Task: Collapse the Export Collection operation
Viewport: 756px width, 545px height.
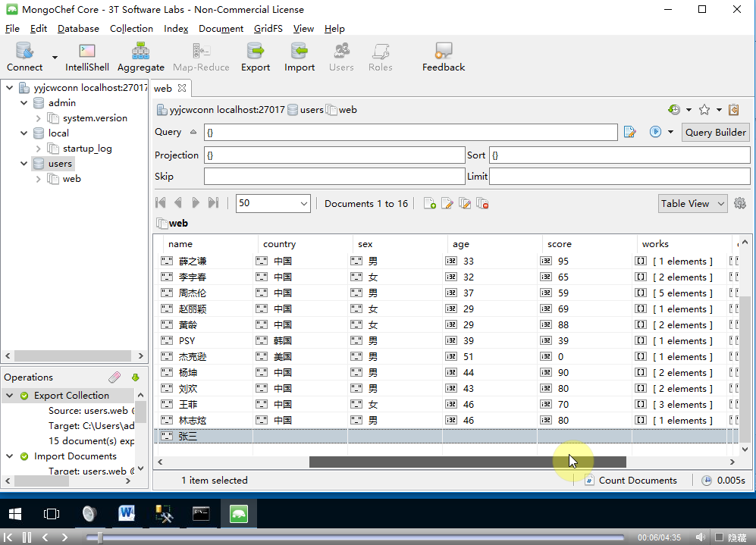Action: (9, 396)
